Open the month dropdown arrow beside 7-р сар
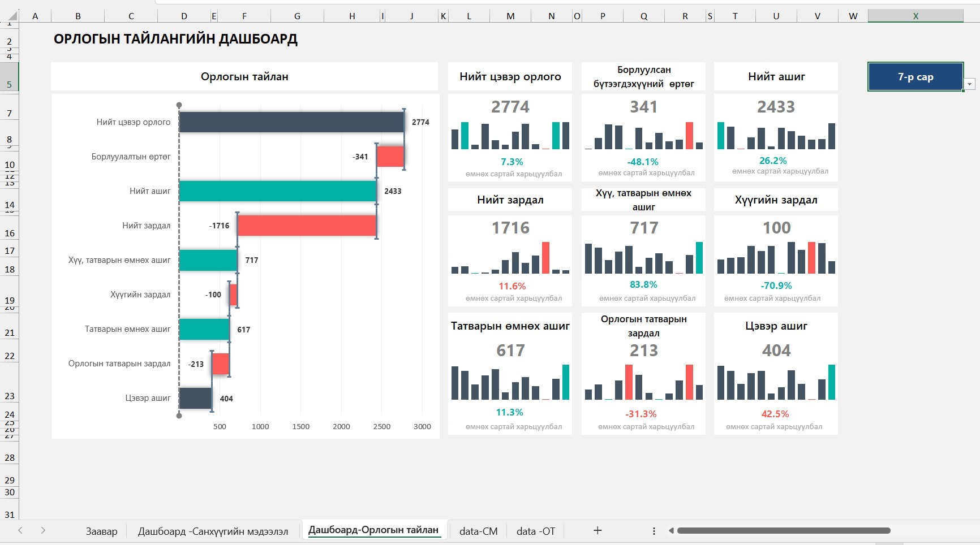The width and height of the screenshot is (980, 545). point(970,84)
